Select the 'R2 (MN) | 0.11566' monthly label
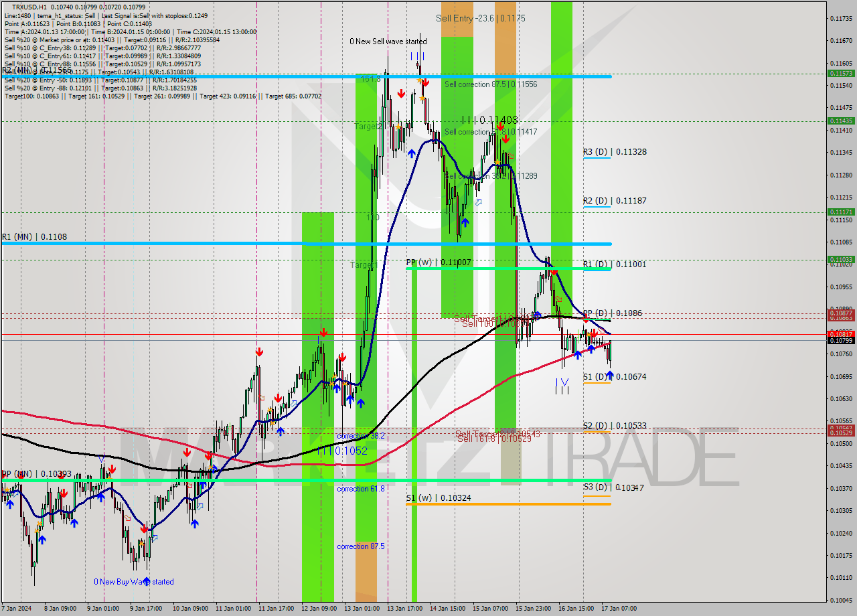The image size is (857, 616). [36, 70]
